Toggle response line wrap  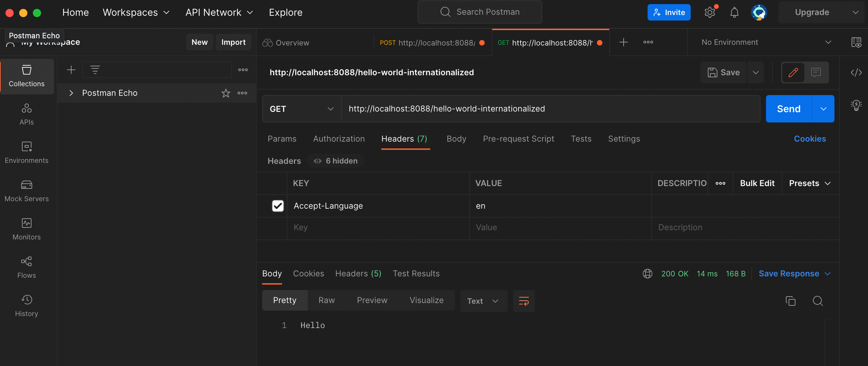click(x=524, y=301)
